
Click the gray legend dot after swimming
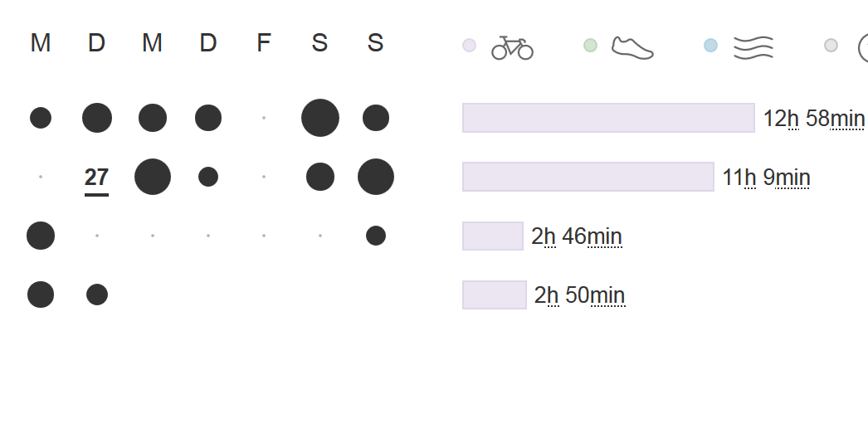[831, 46]
